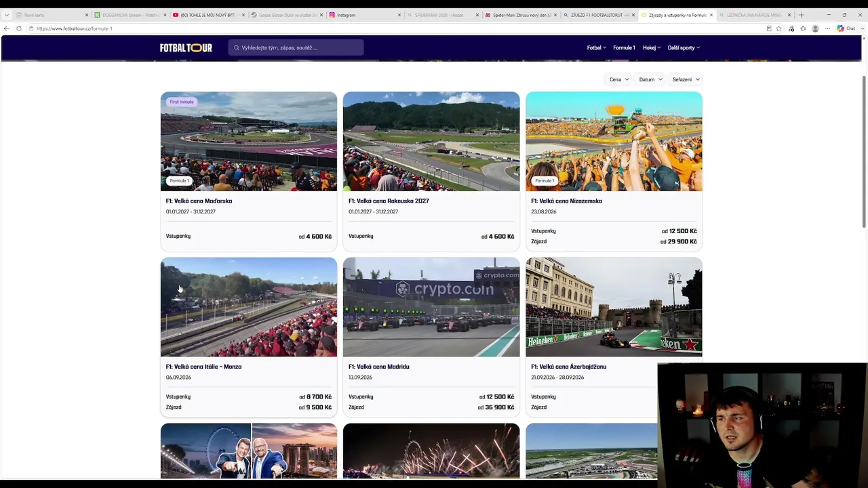Screen dimensions: 868x488
Task: Open F1: Velká cena Maďarska link
Action: point(199,201)
